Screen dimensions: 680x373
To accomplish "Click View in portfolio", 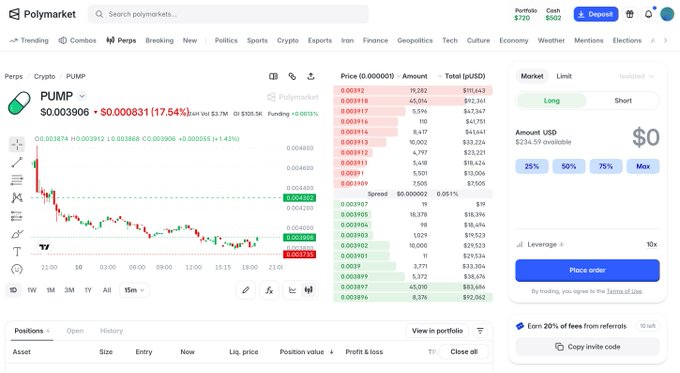I will coord(437,331).
